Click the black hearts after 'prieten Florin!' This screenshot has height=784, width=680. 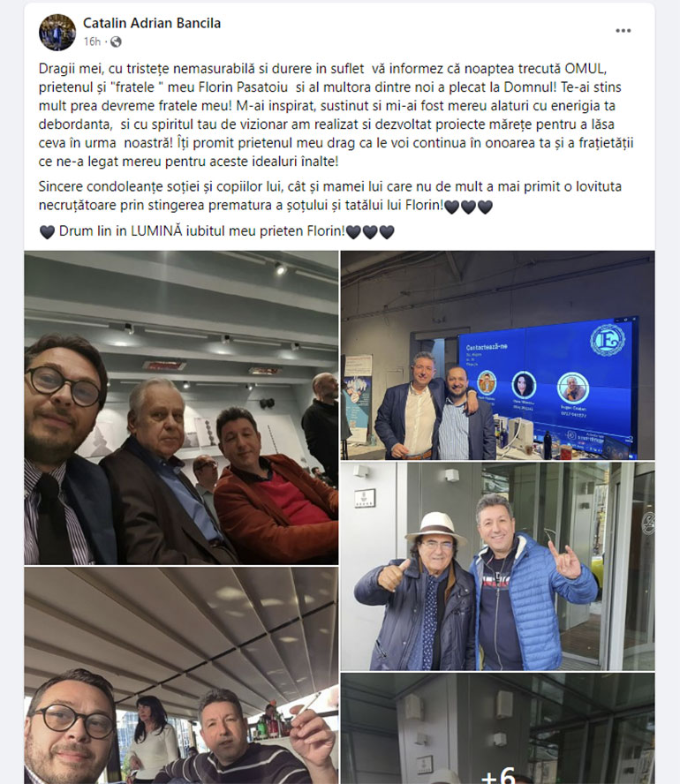click(x=370, y=232)
